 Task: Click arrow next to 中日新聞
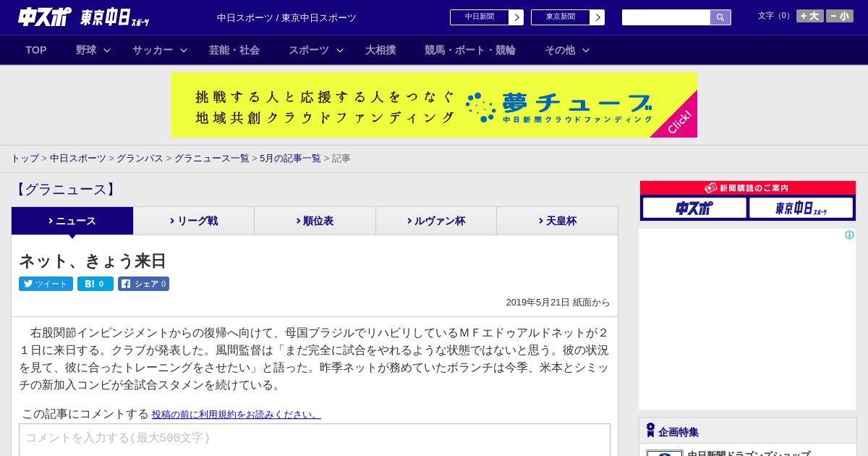[x=516, y=17]
